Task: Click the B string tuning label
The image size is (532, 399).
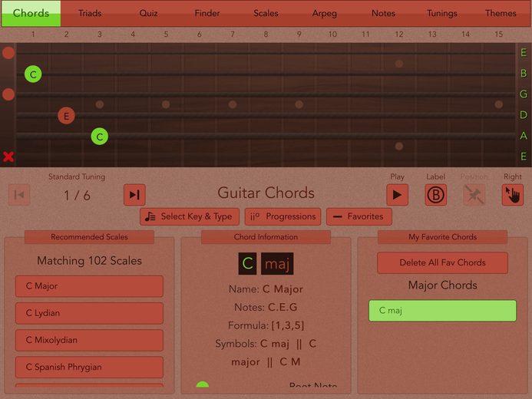Action: pyautogui.click(x=524, y=73)
